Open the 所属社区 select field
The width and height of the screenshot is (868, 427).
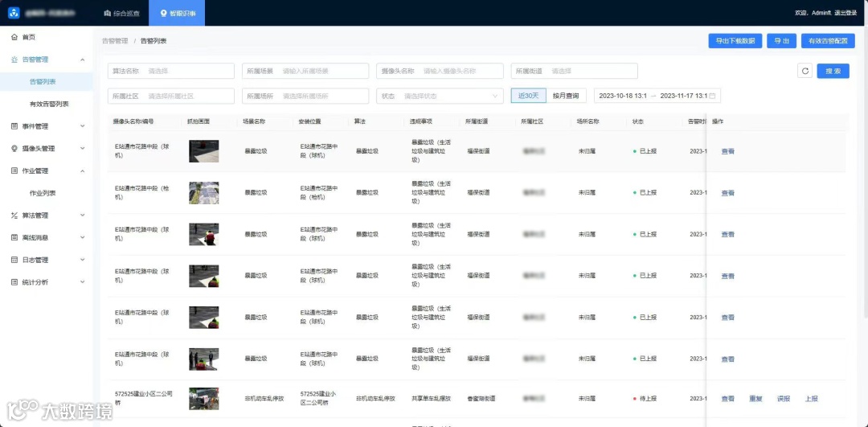click(x=171, y=96)
